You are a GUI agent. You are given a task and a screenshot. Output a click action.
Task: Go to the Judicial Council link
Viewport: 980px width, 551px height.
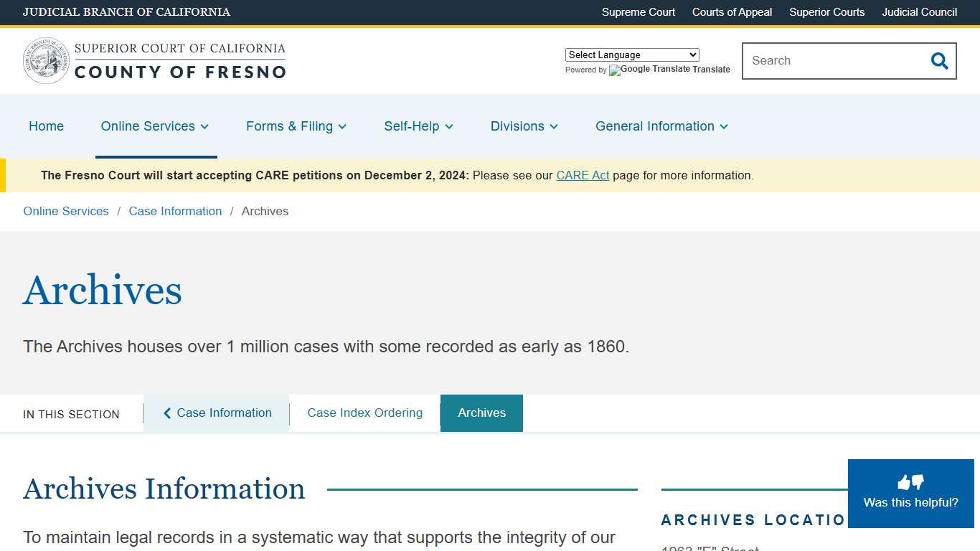pyautogui.click(x=919, y=12)
